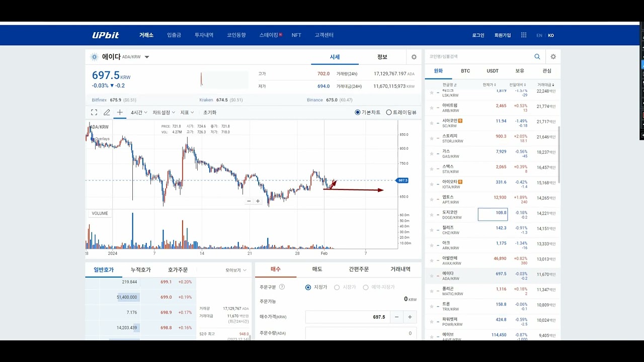Switch to BTC market tab
Screen dimensions: 644x362
(465, 71)
